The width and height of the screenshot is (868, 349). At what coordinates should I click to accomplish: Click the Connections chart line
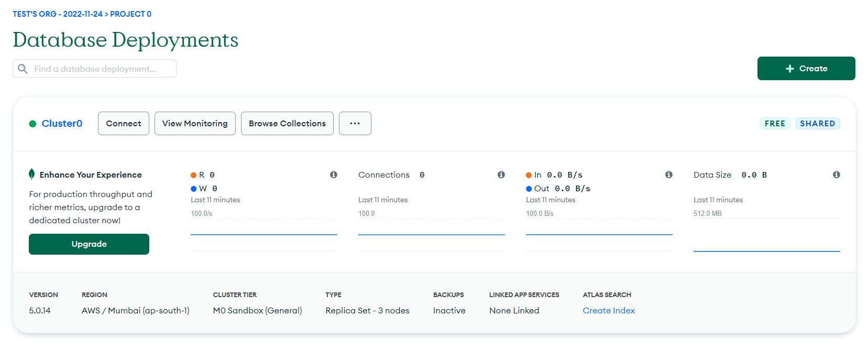(x=432, y=234)
